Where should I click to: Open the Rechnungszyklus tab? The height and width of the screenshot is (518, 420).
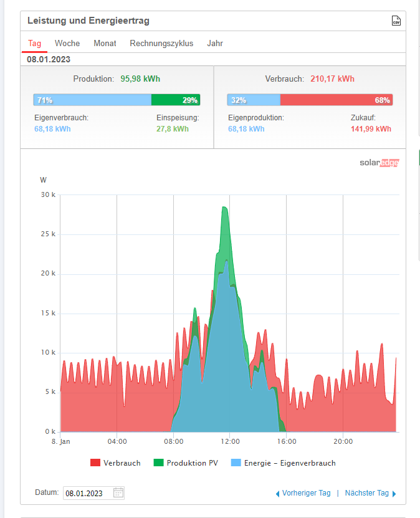point(161,43)
